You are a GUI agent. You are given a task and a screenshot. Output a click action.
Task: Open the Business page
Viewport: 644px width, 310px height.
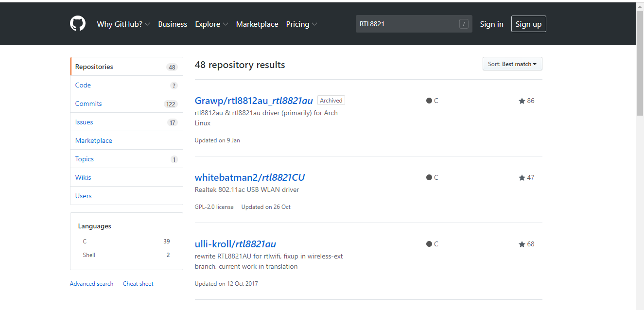point(173,24)
